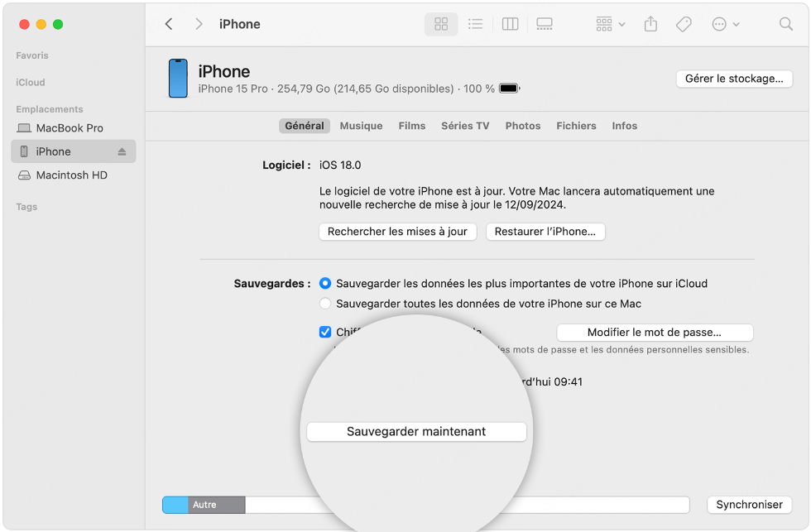Open the more actions ellipsis menu

725,24
